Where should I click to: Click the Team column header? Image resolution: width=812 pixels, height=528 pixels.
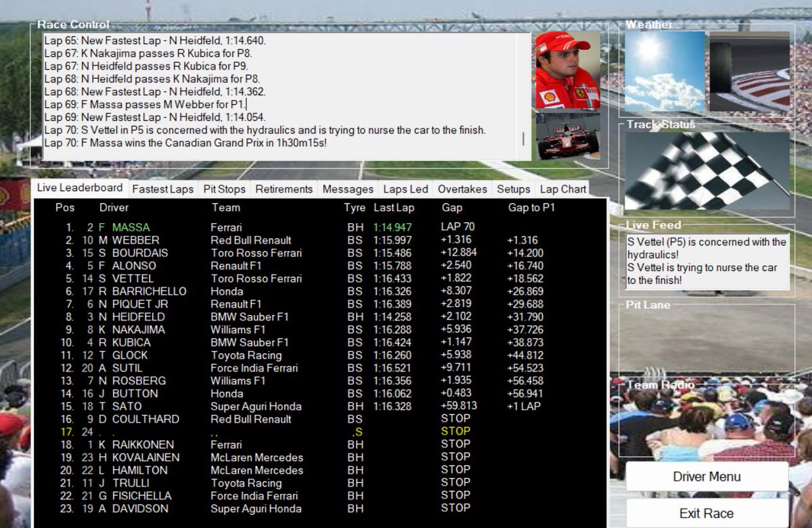(226, 208)
